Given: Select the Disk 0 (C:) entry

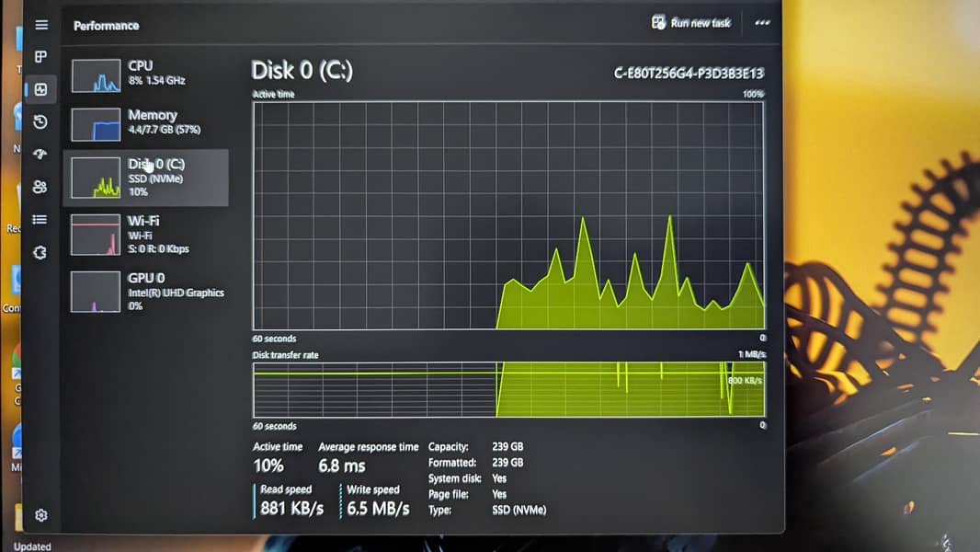Looking at the screenshot, I should pyautogui.click(x=146, y=178).
